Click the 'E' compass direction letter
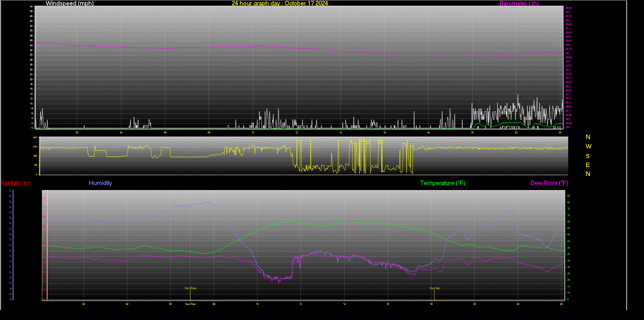The image size is (644, 320). (x=588, y=165)
